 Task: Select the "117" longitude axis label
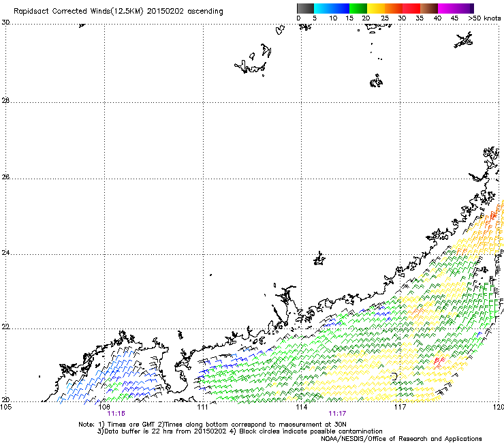(400, 408)
